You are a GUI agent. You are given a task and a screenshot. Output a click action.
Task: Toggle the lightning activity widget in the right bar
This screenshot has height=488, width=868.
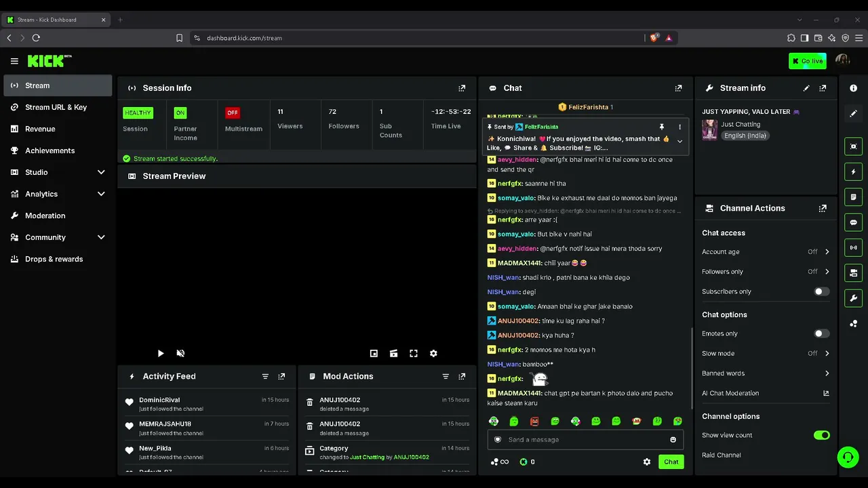pos(853,172)
